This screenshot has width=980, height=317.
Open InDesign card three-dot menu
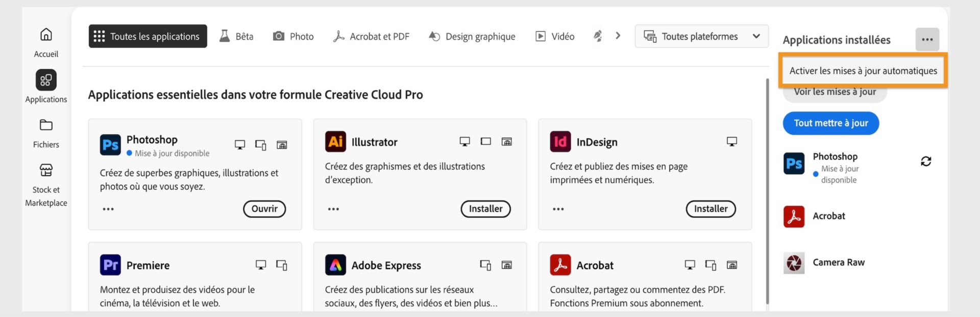coord(558,209)
